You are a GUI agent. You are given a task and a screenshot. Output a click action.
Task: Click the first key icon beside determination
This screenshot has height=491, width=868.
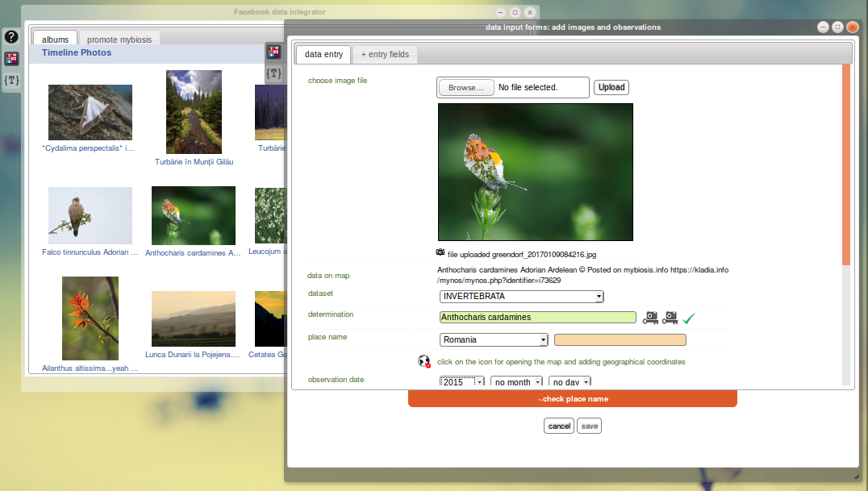(x=650, y=318)
